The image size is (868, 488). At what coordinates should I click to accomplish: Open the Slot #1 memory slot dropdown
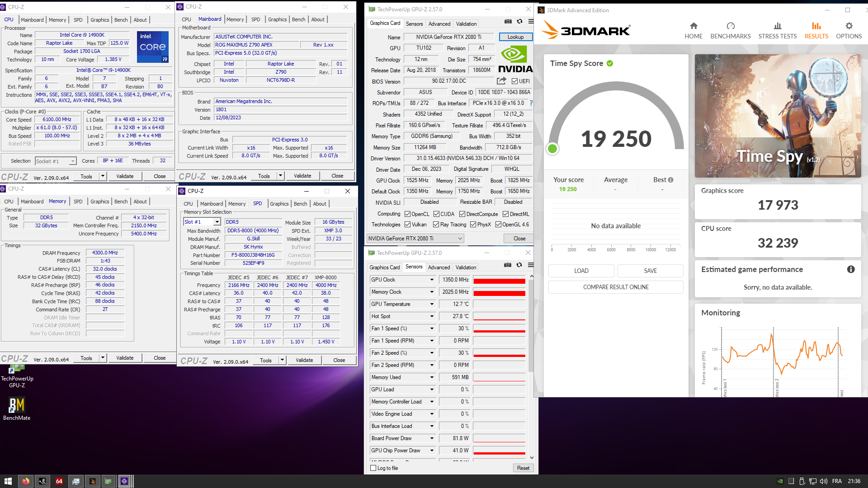pyautogui.click(x=202, y=222)
